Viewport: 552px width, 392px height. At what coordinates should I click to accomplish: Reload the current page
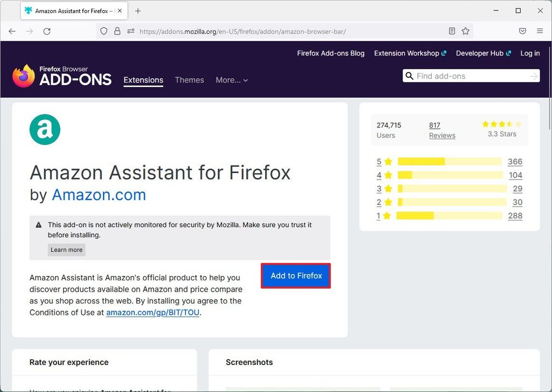point(46,31)
